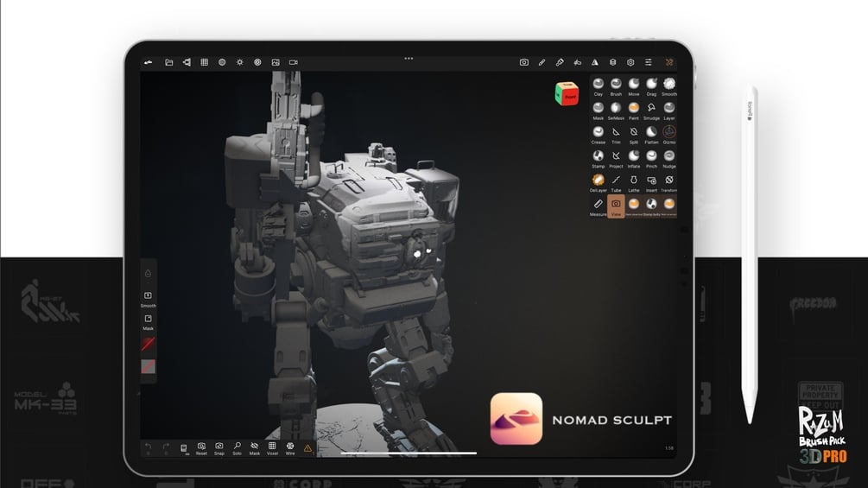This screenshot has height=488, width=868.
Task: Select the Lathe tool
Action: (x=633, y=182)
